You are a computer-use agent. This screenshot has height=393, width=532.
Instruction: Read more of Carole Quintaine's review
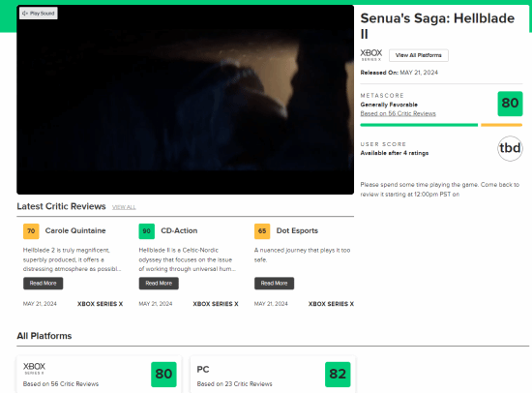[x=44, y=284]
